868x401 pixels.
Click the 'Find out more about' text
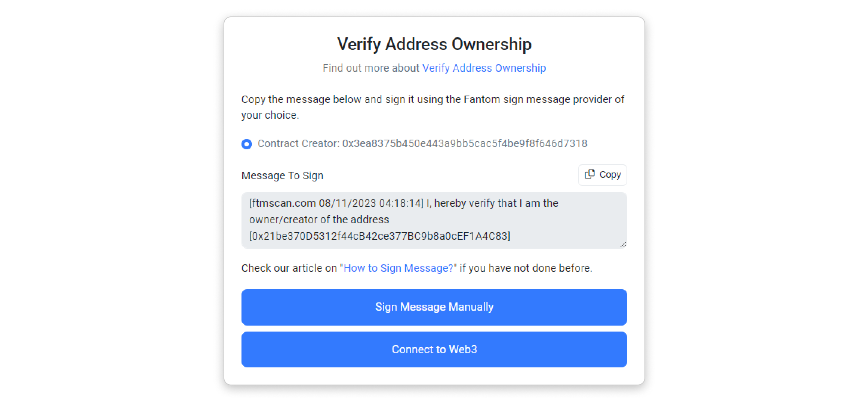click(x=371, y=68)
